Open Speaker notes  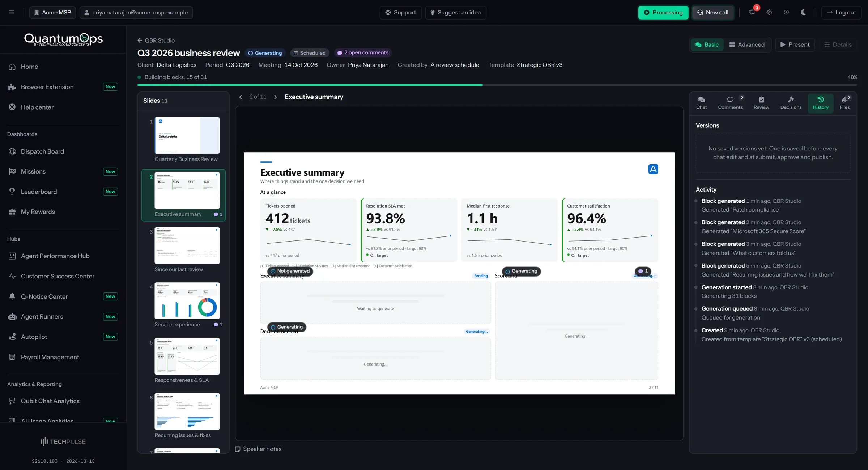click(258, 449)
